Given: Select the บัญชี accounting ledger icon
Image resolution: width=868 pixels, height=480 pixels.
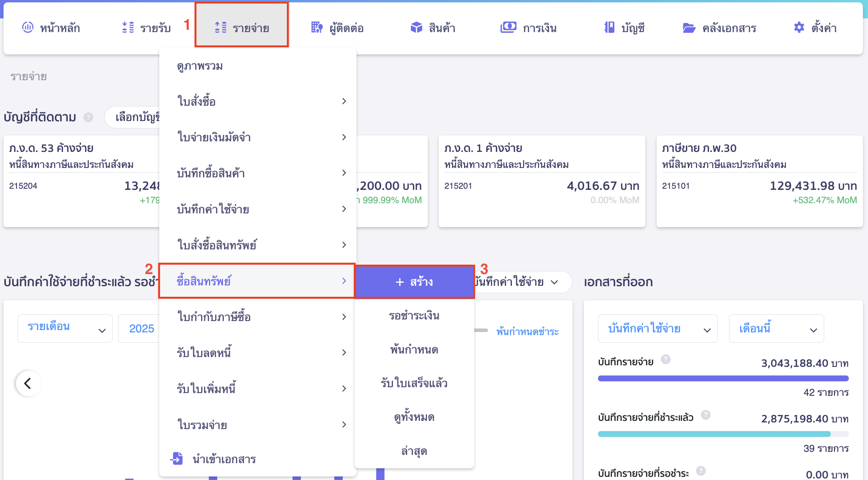Looking at the screenshot, I should pos(608,27).
